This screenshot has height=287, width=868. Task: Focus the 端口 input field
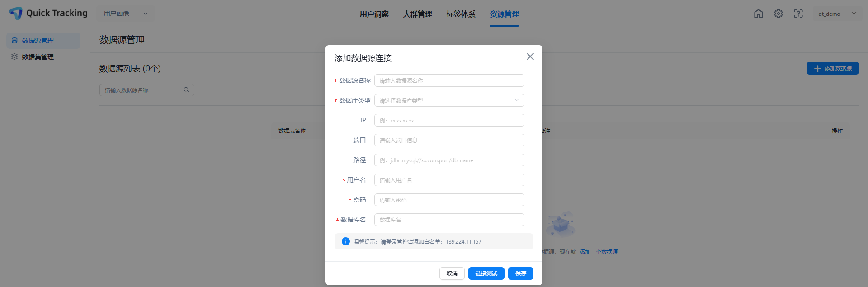(x=449, y=140)
